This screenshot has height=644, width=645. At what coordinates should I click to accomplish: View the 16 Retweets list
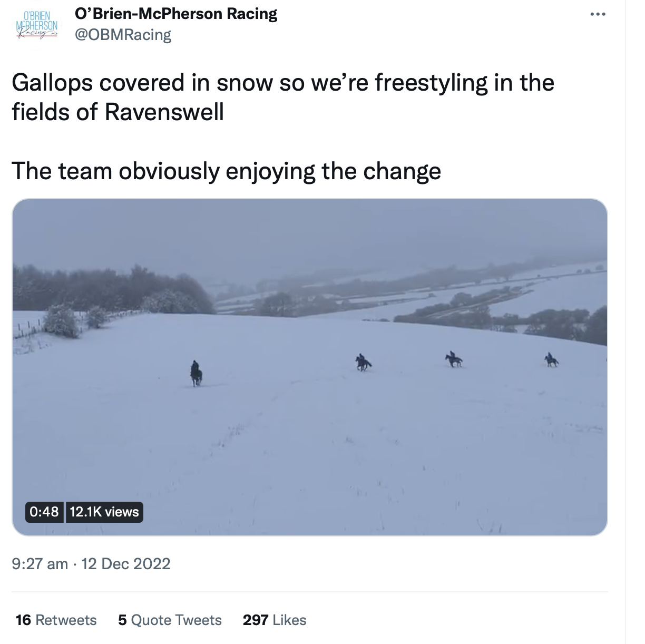[56, 620]
